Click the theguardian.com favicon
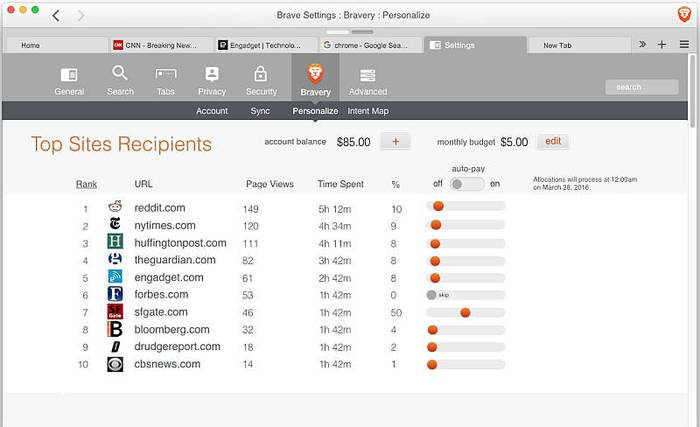The width and height of the screenshot is (700, 427). [x=115, y=258]
